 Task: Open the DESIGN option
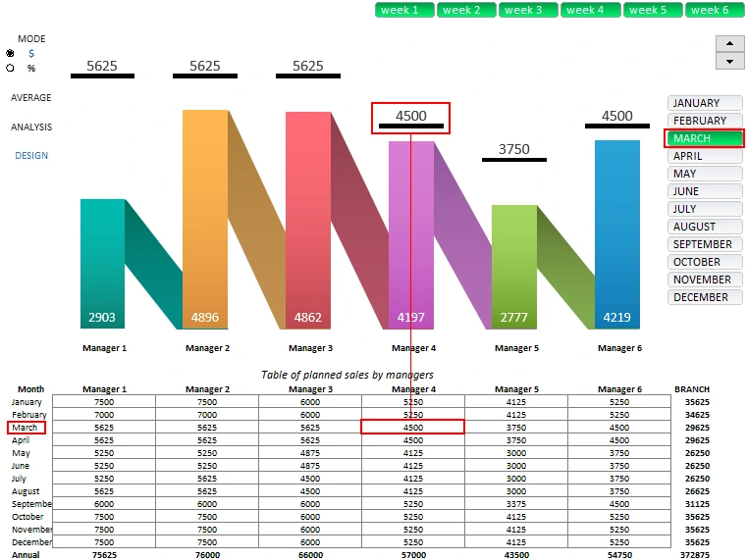click(31, 156)
